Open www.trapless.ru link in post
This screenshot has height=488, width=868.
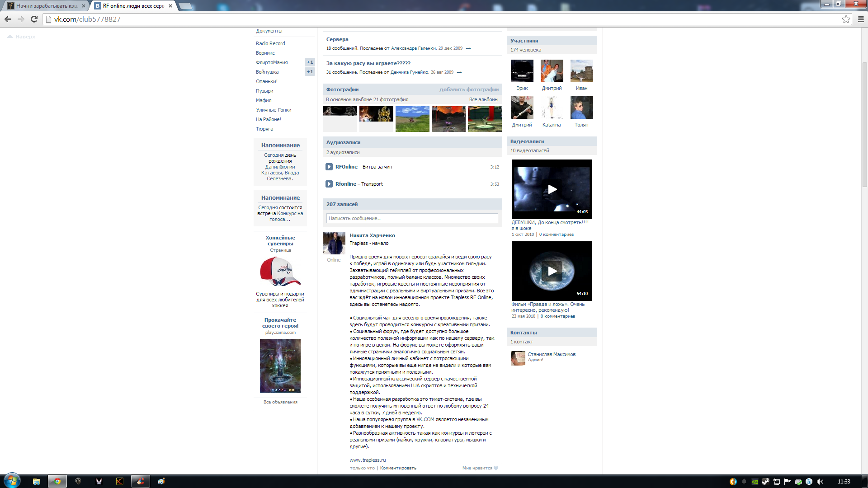point(368,460)
